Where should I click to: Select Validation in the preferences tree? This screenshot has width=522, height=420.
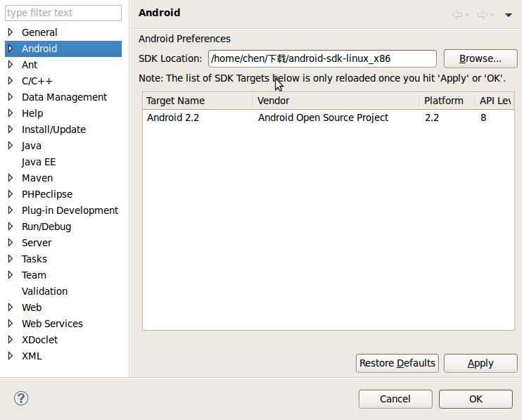point(44,291)
